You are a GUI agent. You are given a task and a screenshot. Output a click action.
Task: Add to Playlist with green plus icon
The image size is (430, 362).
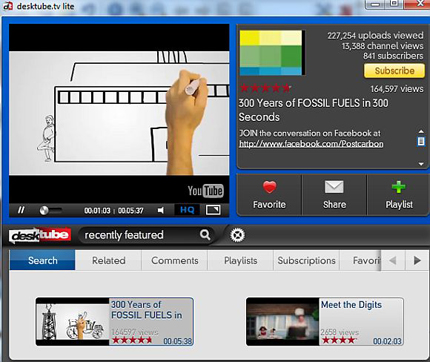(399, 187)
